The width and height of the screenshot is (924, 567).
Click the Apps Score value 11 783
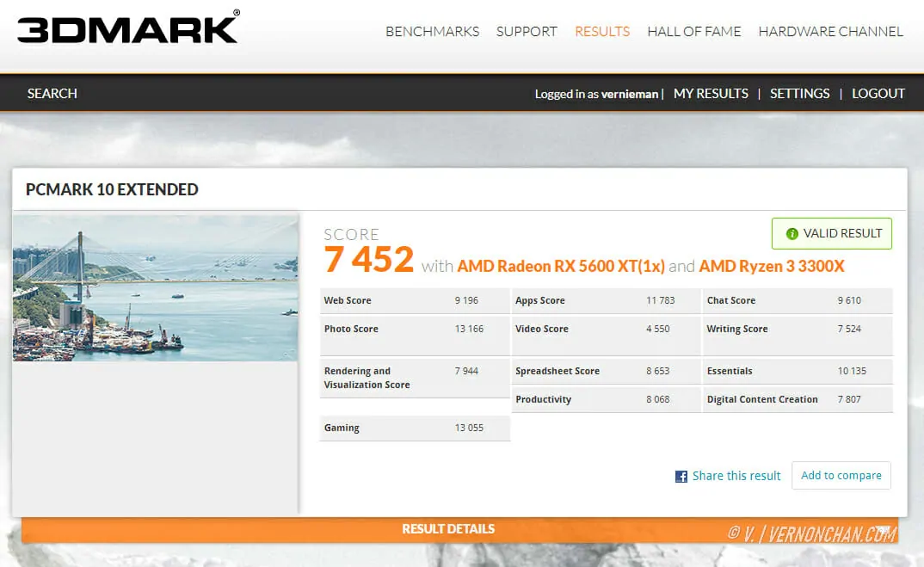[x=660, y=300]
